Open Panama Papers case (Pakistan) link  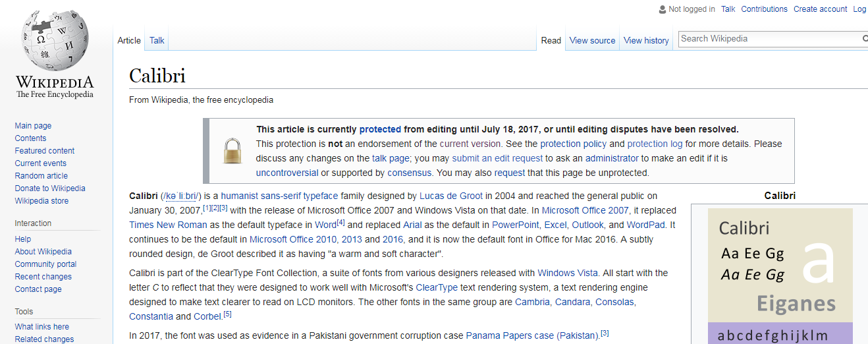click(532, 335)
